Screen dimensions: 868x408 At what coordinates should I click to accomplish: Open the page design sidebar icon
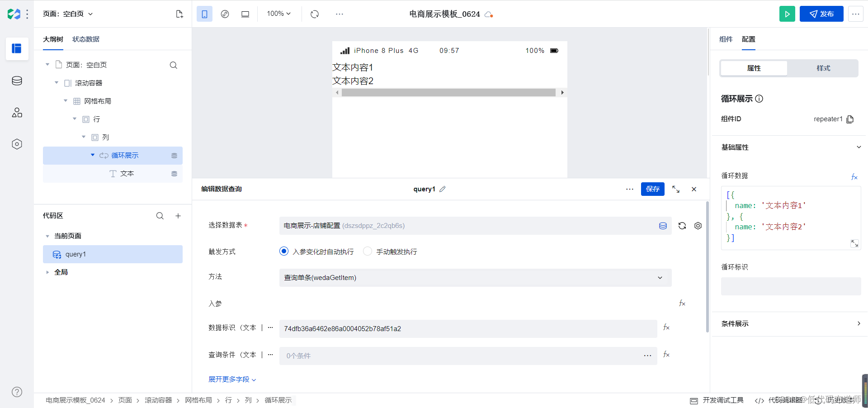pos(17,48)
